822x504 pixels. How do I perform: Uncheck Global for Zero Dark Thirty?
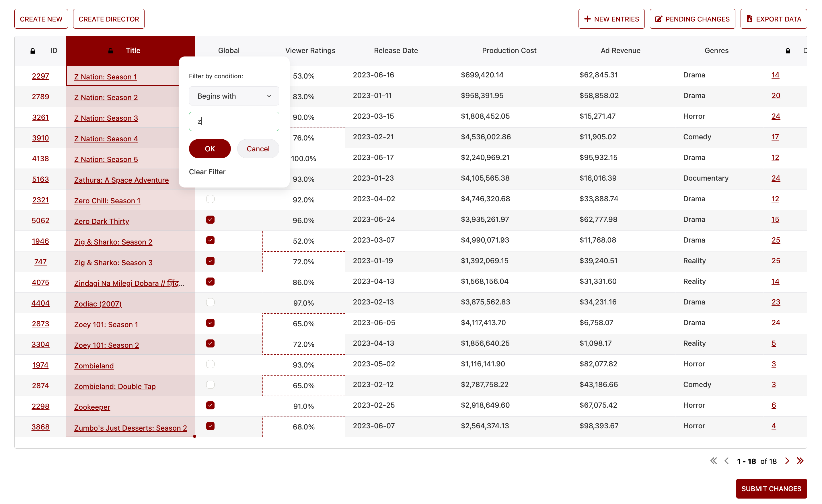click(210, 220)
